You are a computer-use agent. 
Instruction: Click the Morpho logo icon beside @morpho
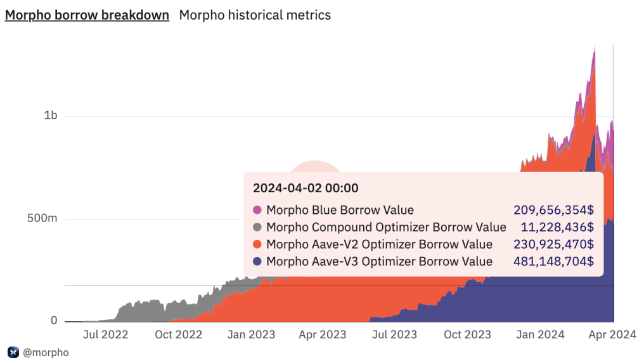point(13,352)
